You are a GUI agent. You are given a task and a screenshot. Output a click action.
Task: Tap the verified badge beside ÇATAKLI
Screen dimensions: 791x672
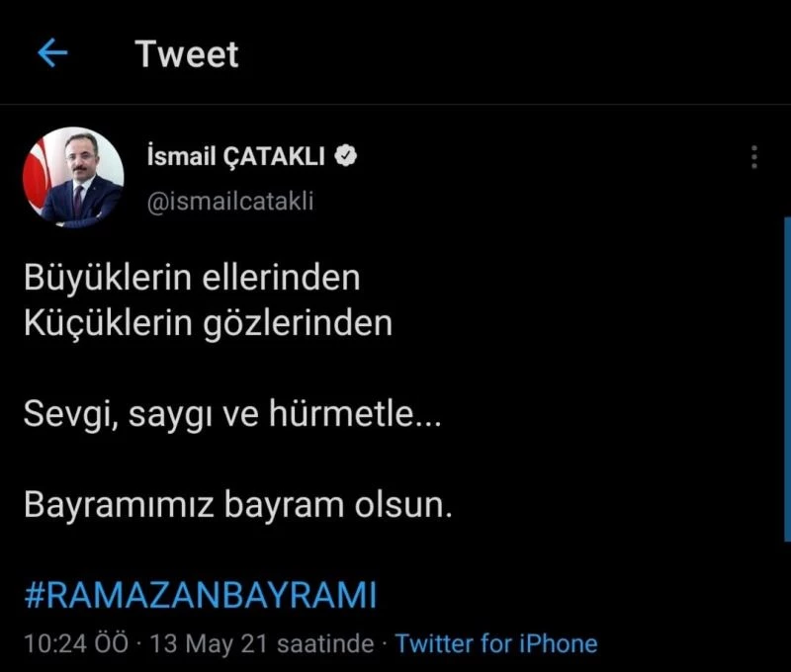(346, 156)
